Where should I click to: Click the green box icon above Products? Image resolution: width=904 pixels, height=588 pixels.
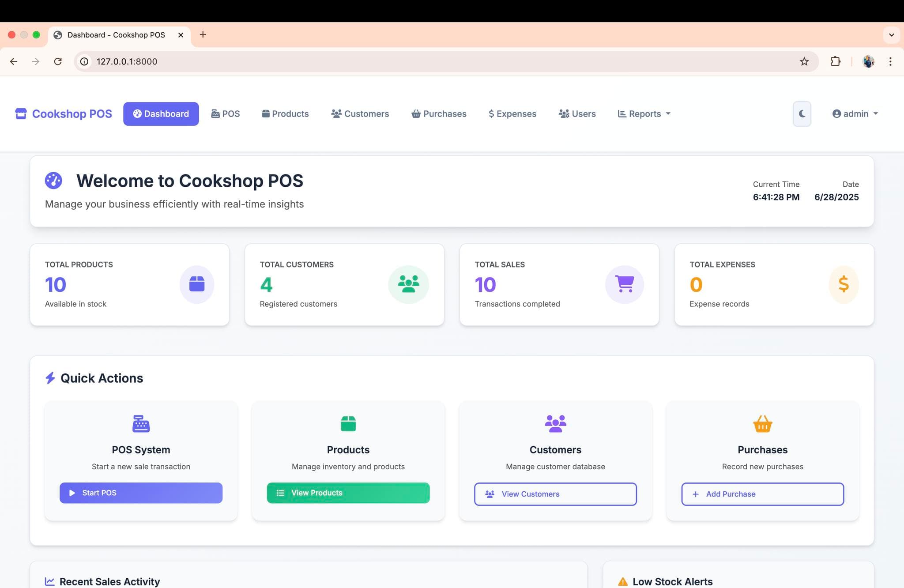click(348, 424)
